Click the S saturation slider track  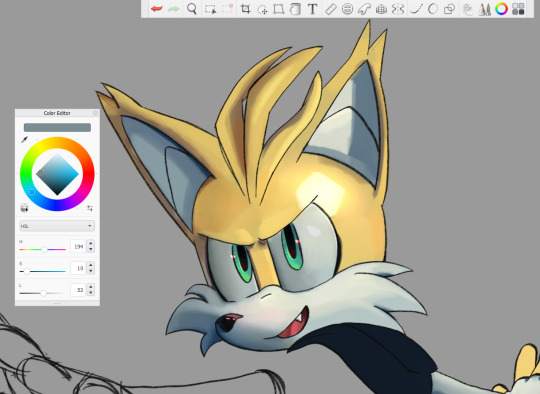(43, 271)
